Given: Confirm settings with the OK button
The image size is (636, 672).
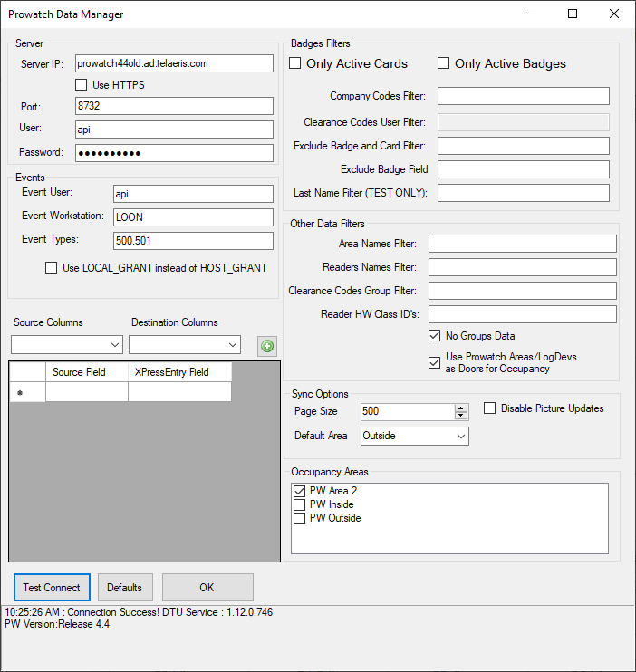Looking at the screenshot, I should [207, 588].
